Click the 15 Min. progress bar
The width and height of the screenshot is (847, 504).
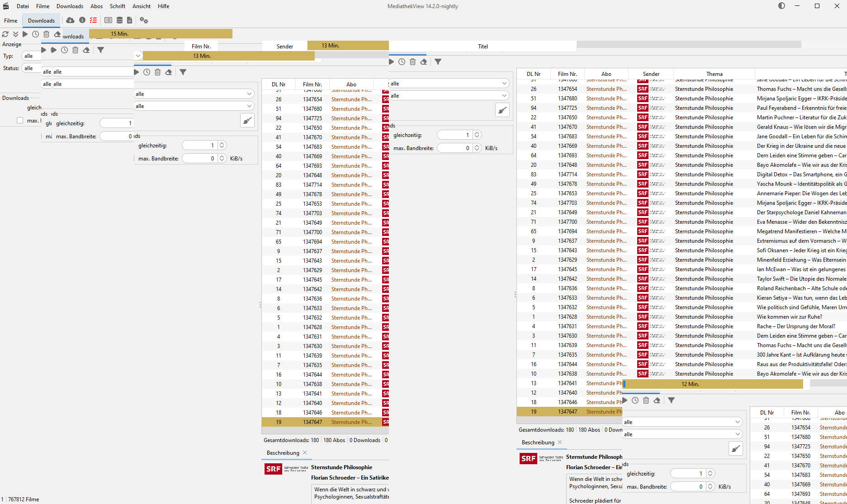[161, 34]
